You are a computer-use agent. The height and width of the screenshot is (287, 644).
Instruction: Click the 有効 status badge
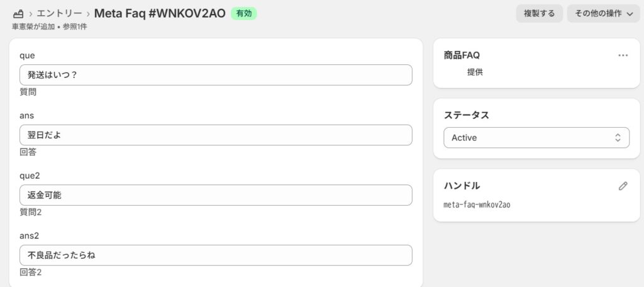(x=243, y=14)
